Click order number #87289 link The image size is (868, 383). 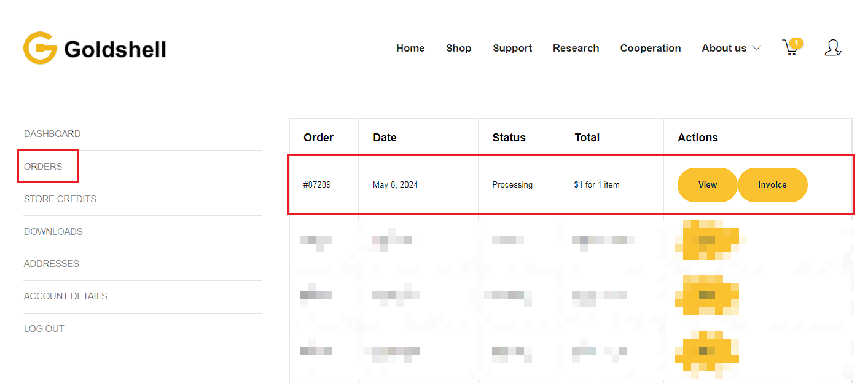point(317,184)
